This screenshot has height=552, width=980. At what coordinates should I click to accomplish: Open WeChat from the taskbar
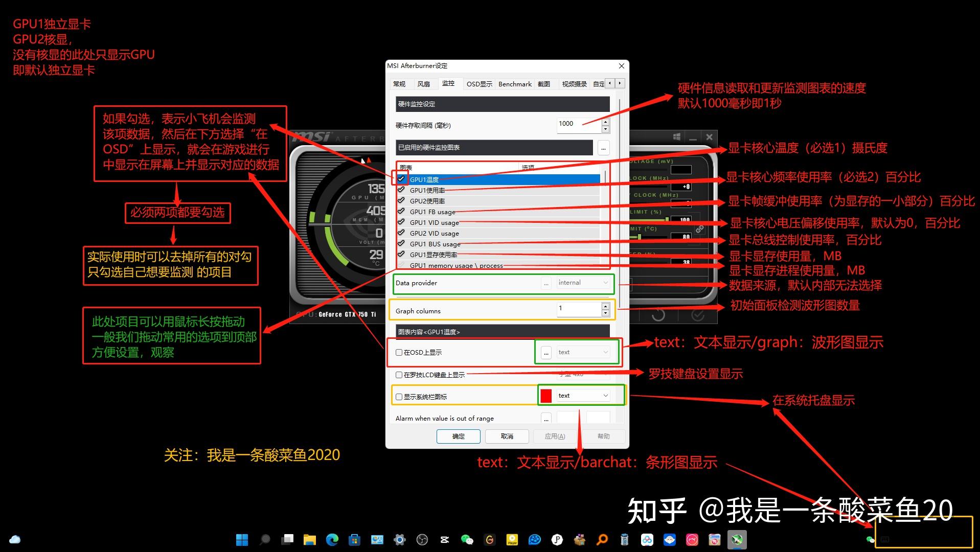click(x=467, y=540)
